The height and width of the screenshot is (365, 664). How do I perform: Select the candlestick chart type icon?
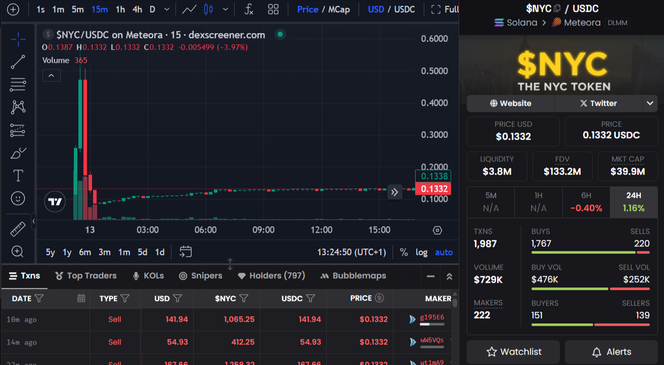208,9
